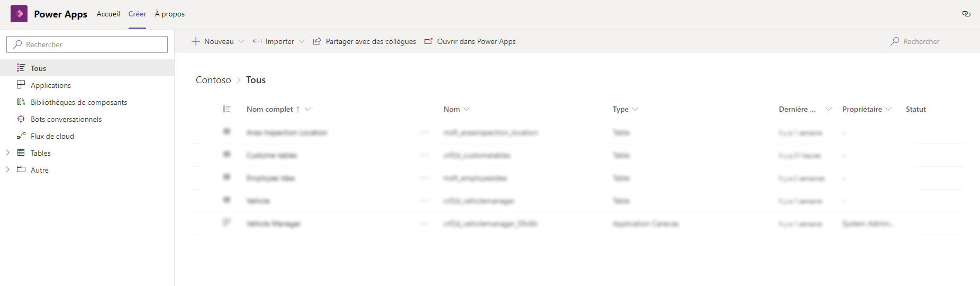Switch to the Créer tab
980x286 pixels.
(x=137, y=14)
